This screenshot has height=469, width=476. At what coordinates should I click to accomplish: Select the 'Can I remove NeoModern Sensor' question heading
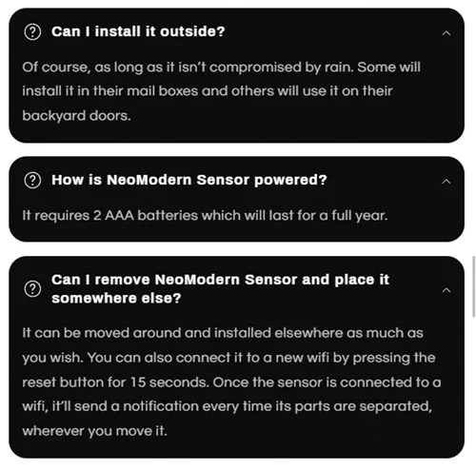pos(220,288)
